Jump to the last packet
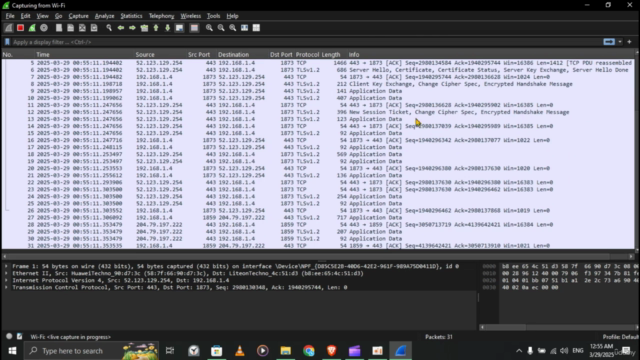Screen dimensions: 640x360 point(167,28)
